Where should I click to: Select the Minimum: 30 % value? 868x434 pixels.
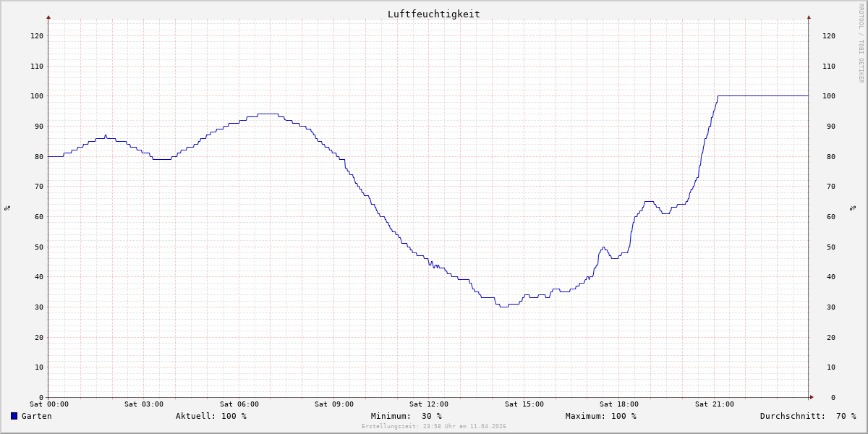pyautogui.click(x=406, y=416)
